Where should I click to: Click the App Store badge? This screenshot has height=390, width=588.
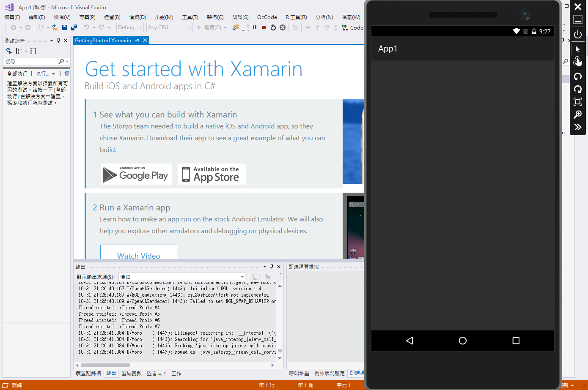(x=212, y=174)
